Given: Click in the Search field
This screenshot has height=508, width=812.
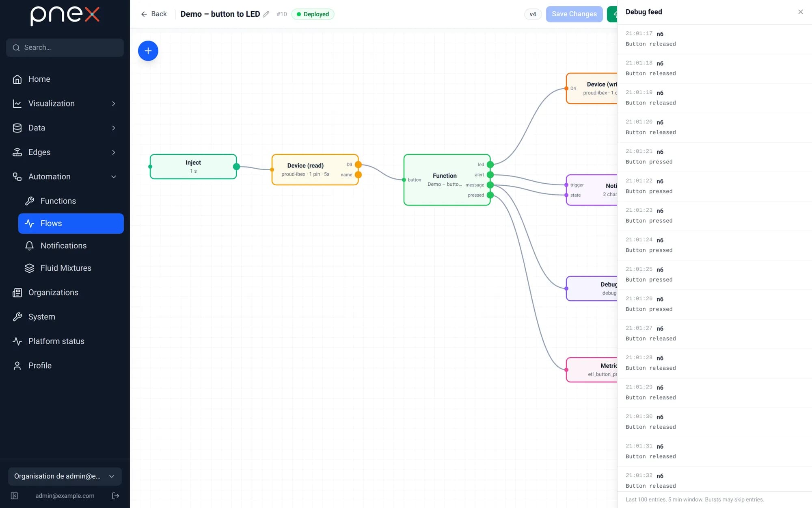Looking at the screenshot, I should point(65,48).
